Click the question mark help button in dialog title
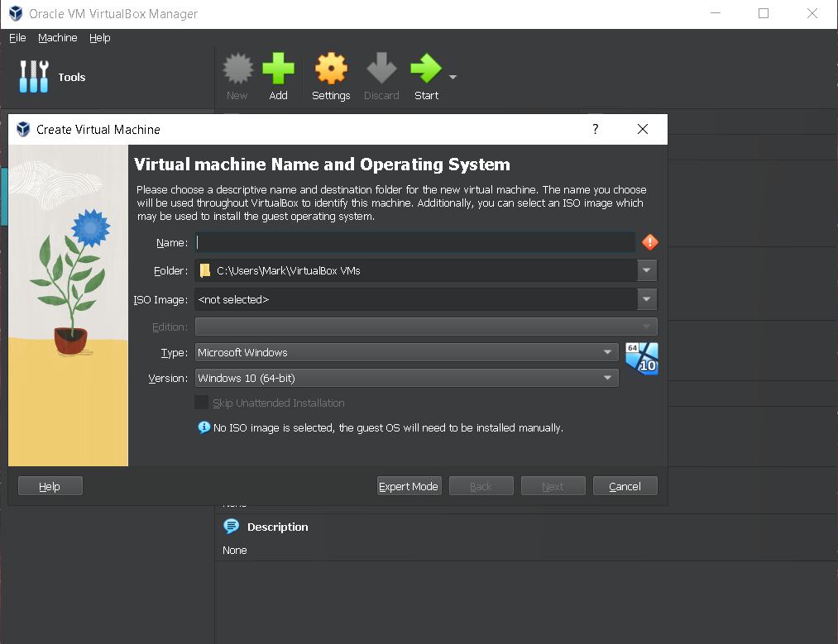This screenshot has height=644, width=838. point(595,129)
